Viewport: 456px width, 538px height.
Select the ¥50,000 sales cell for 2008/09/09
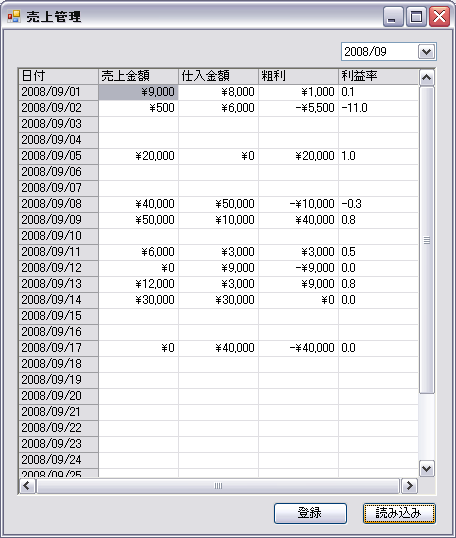click(x=138, y=220)
